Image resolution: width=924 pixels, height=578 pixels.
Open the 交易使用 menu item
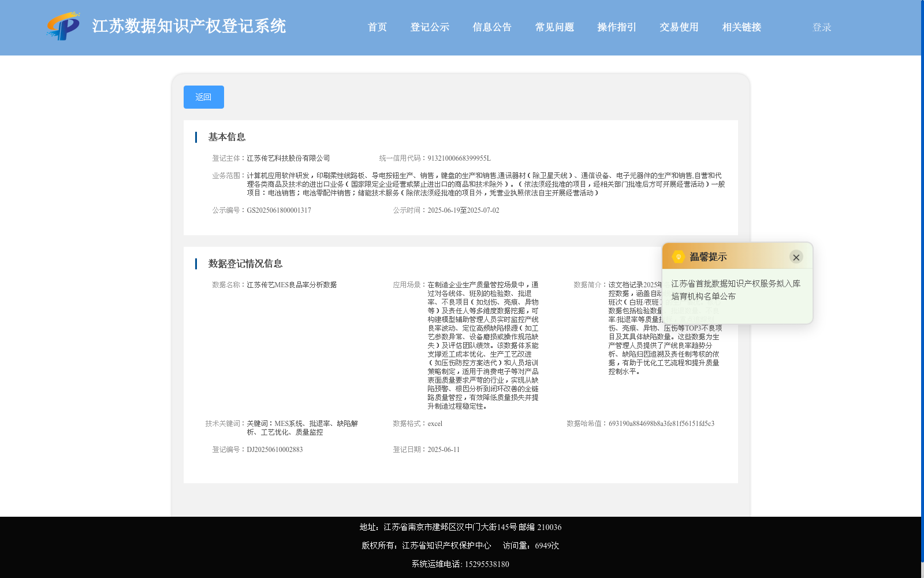[679, 27]
